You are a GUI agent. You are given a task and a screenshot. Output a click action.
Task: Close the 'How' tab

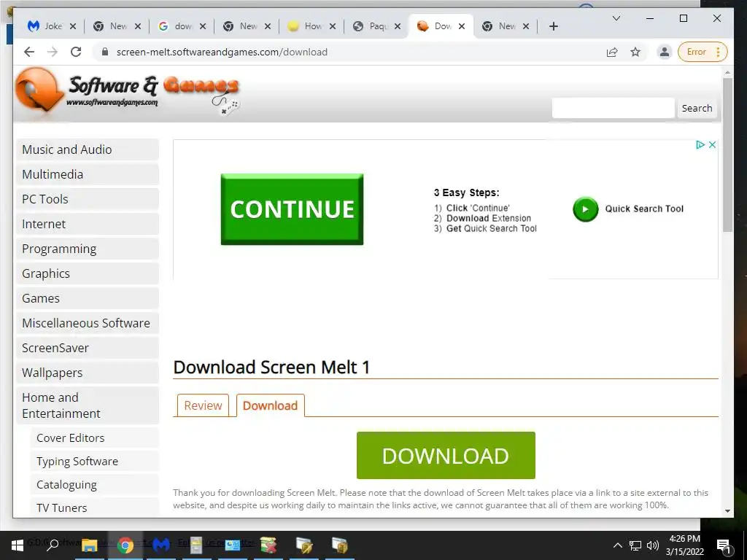333,26
